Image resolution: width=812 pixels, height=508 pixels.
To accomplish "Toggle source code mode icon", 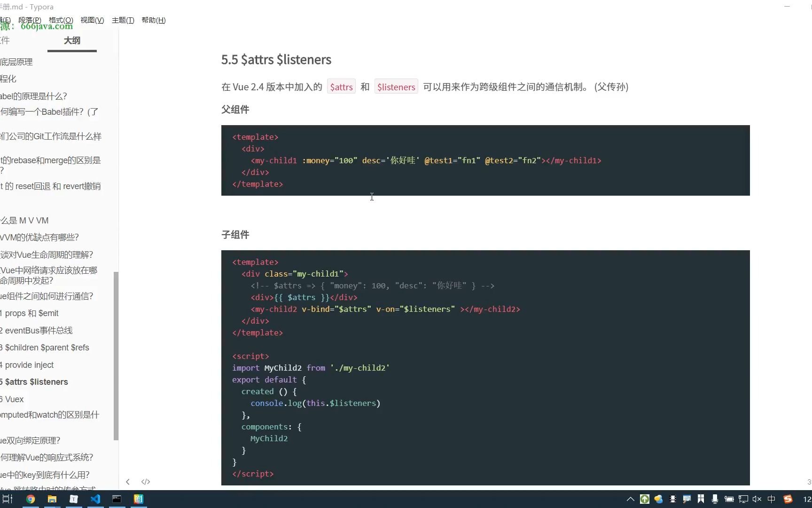I will tap(146, 482).
